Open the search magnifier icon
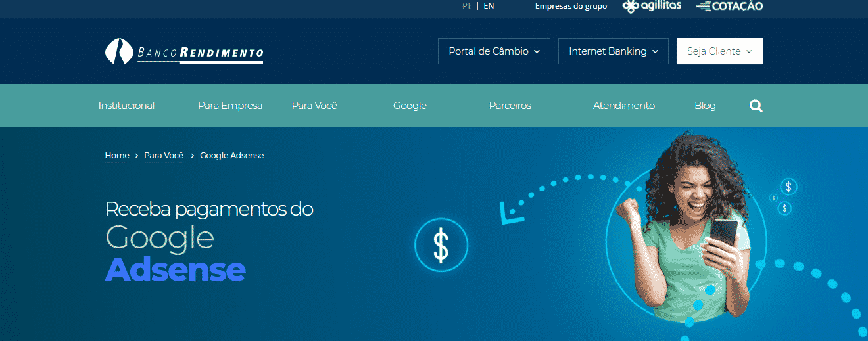Screen dimensions: 868x341 (756, 106)
